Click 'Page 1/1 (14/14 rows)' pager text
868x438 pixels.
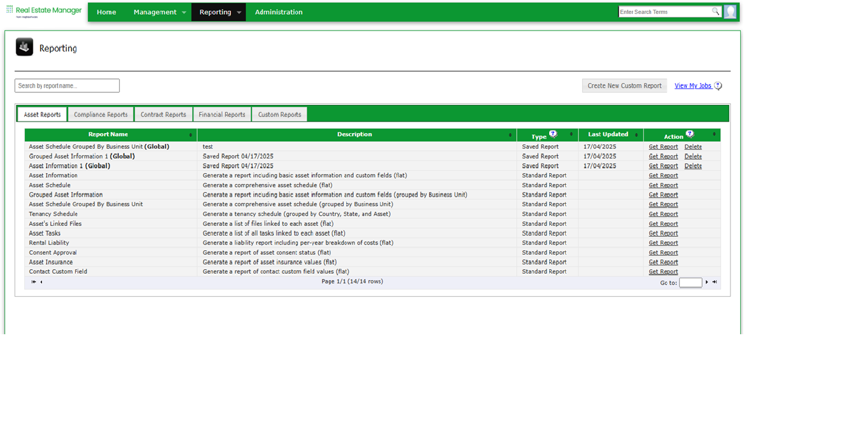pyautogui.click(x=352, y=281)
